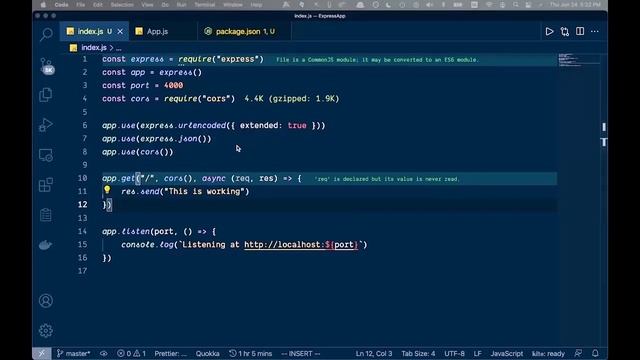Open the Terminal menu
This screenshot has width=640, height=360.
pos(204,5)
